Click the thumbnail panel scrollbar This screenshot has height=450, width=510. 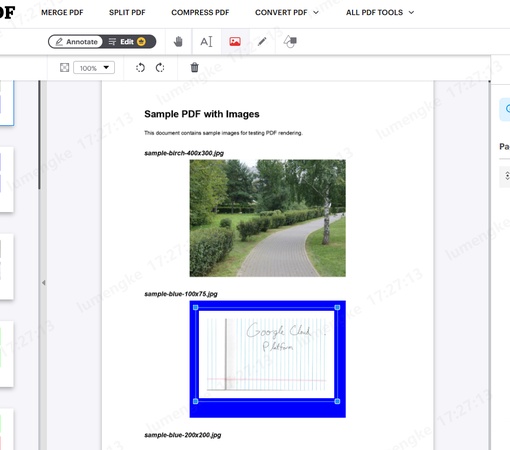click(39, 135)
